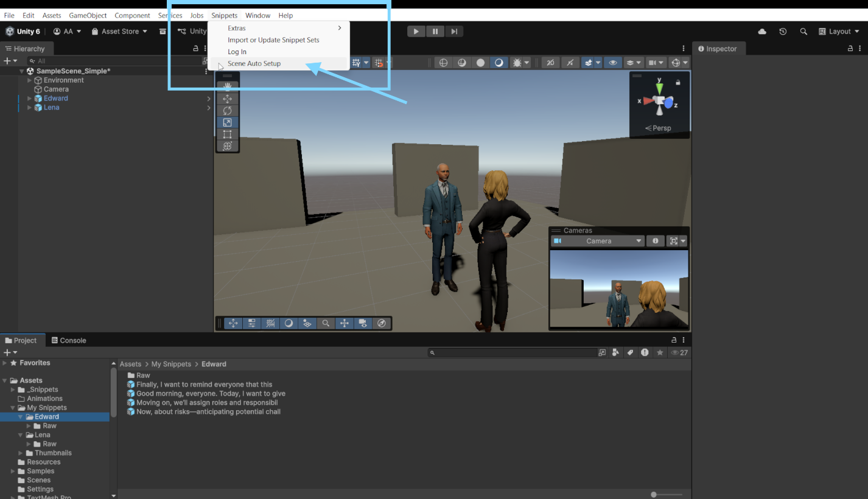
Task: Select the Rect tool
Action: 228,134
